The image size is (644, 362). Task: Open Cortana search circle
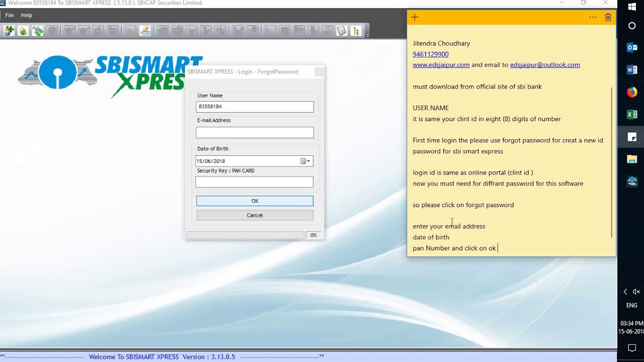pos(632,26)
